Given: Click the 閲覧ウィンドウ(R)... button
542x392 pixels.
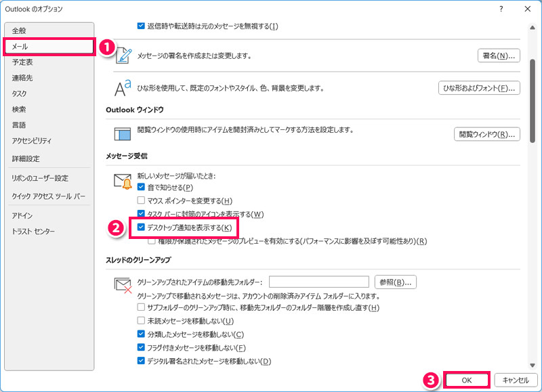Looking at the screenshot, I should coord(487,134).
